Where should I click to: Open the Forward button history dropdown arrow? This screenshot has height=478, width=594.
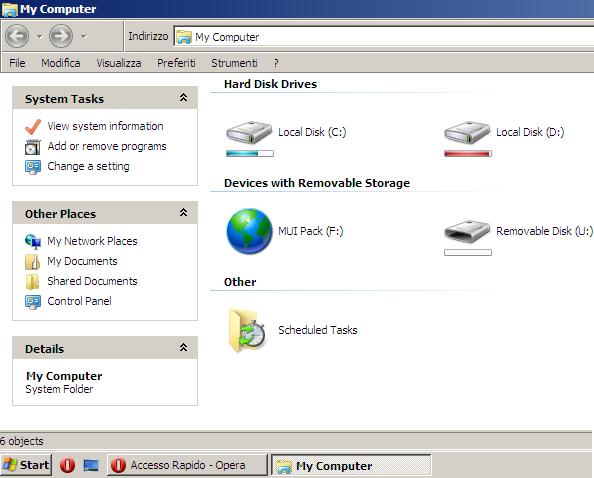(x=84, y=36)
